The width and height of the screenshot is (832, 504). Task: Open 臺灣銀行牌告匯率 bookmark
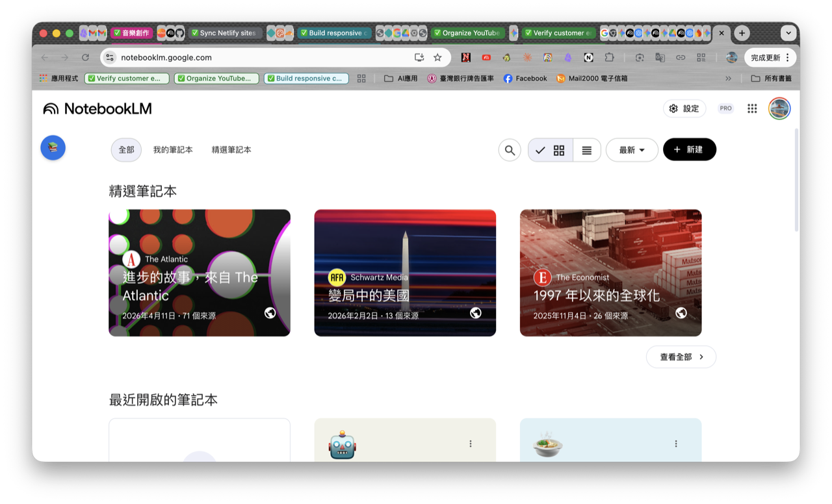[x=460, y=78]
